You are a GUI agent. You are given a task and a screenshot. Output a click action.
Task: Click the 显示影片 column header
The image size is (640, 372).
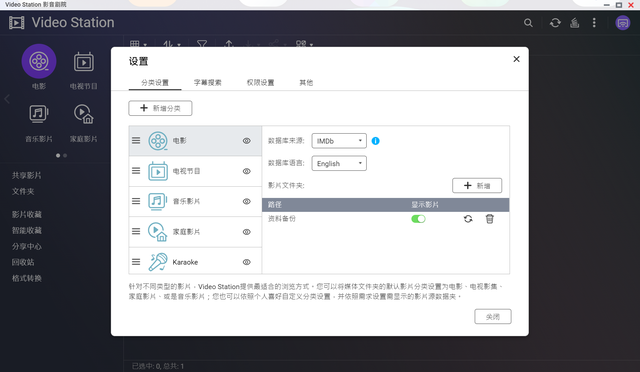[425, 205]
